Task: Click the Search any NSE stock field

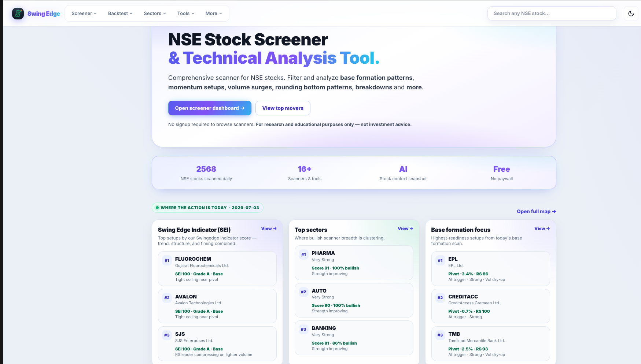Action: click(x=552, y=14)
